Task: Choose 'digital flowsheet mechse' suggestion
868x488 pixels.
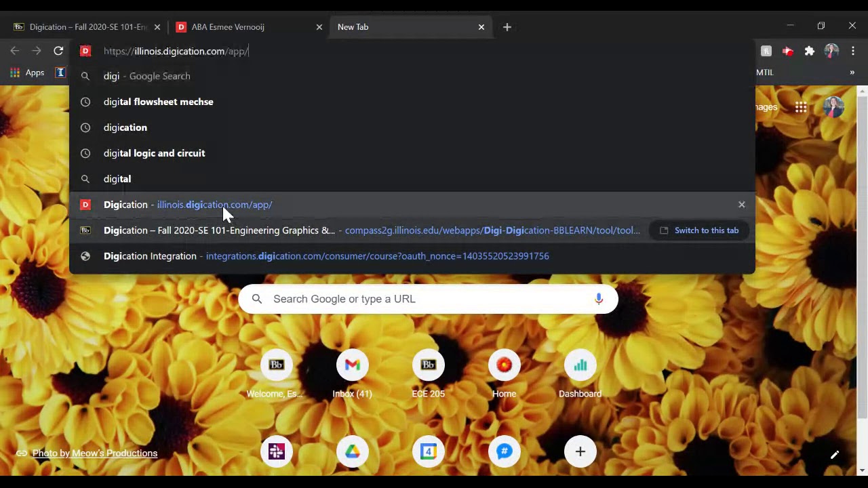Action: click(x=412, y=102)
